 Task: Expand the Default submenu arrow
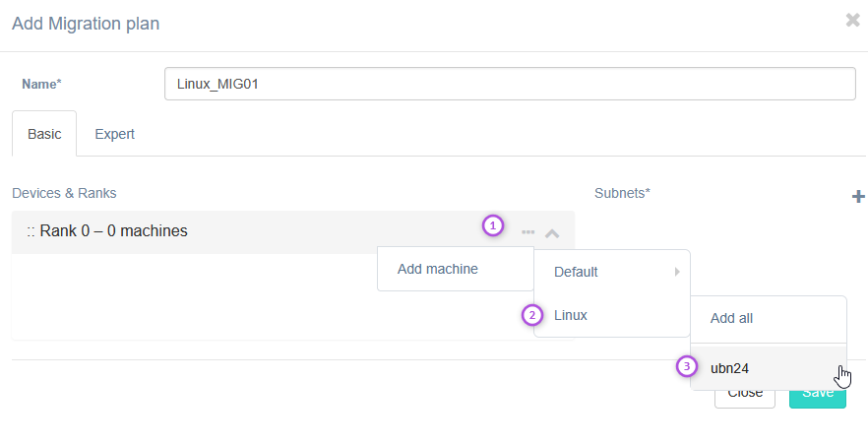(x=677, y=272)
